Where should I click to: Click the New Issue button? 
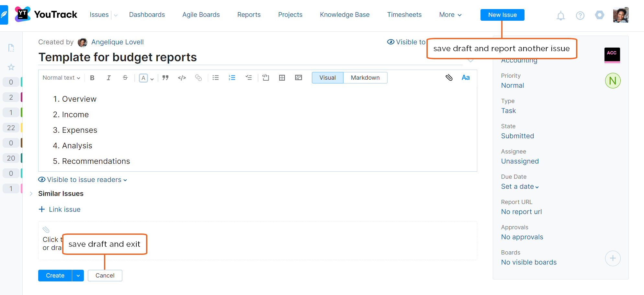coord(502,15)
